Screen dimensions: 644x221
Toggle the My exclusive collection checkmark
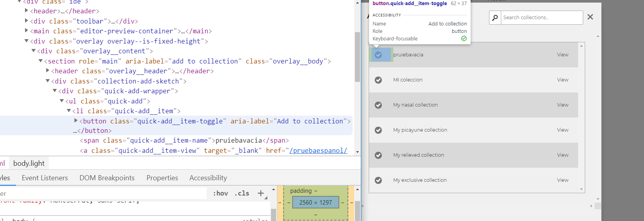pyautogui.click(x=378, y=180)
